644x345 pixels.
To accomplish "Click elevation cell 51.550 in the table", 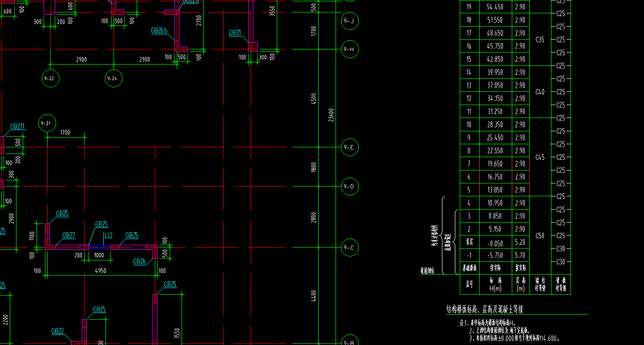I will [x=495, y=20].
